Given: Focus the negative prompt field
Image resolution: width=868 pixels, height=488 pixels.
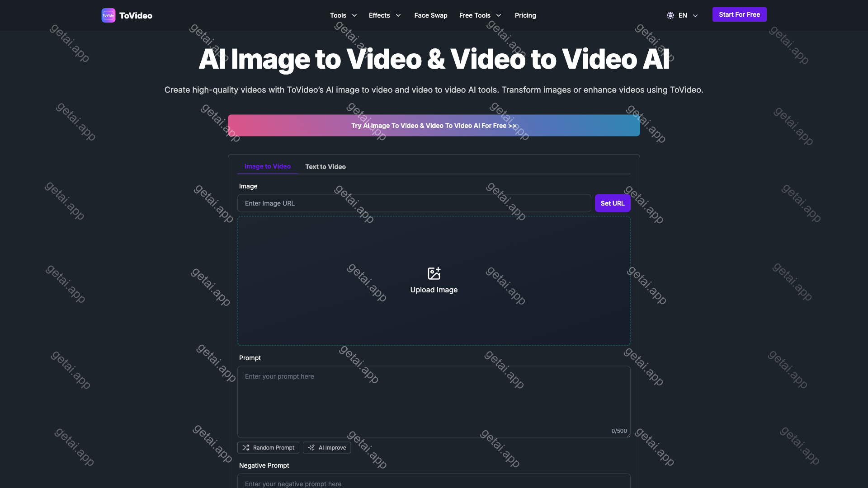Looking at the screenshot, I should (x=434, y=481).
